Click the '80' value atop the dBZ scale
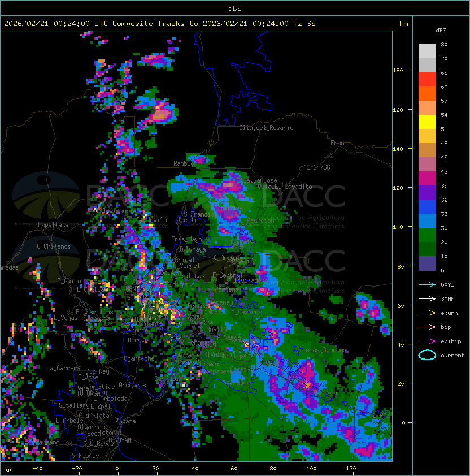This screenshot has width=470, height=476. click(x=444, y=44)
